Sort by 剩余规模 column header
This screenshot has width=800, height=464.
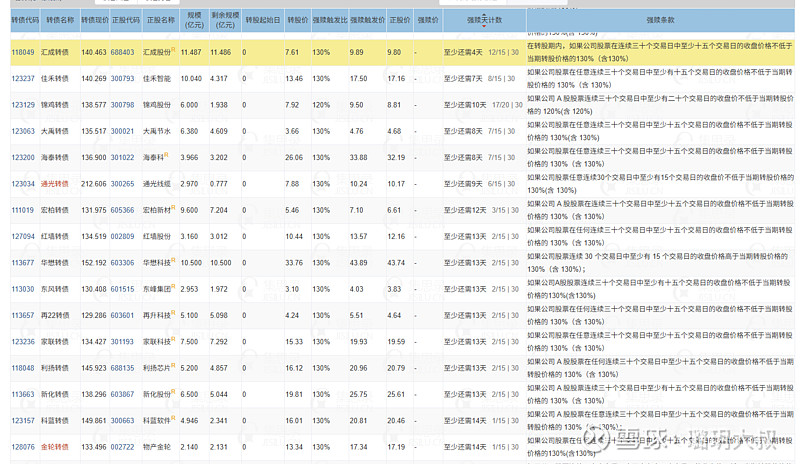click(225, 20)
